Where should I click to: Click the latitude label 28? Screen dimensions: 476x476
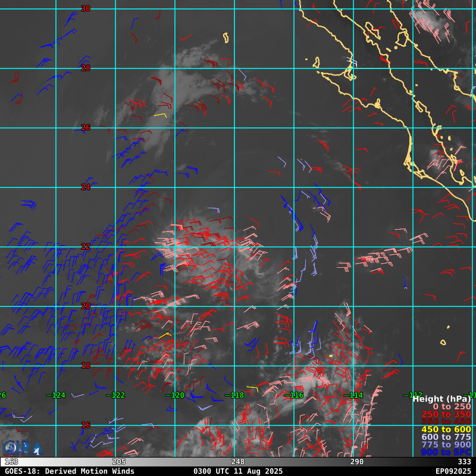(86, 68)
